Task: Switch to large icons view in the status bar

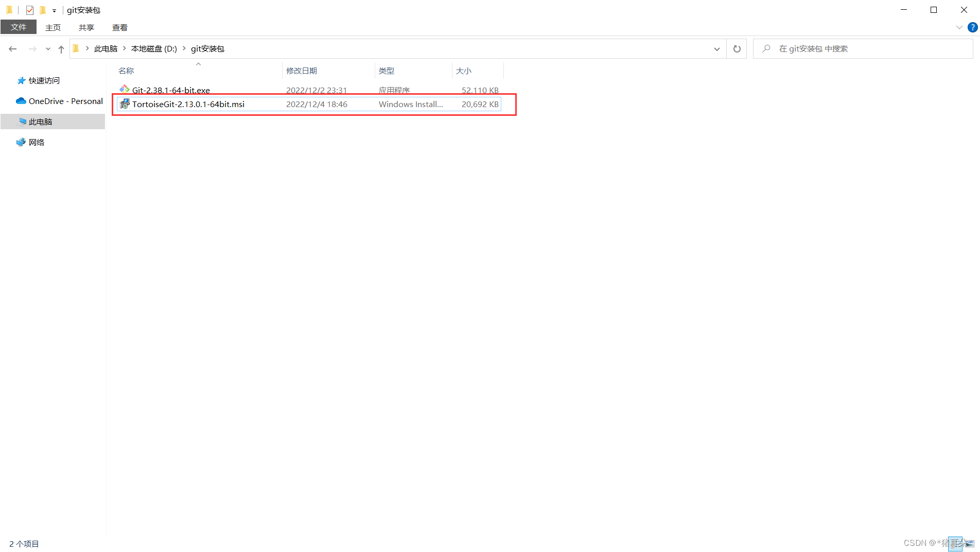Action: (x=969, y=544)
